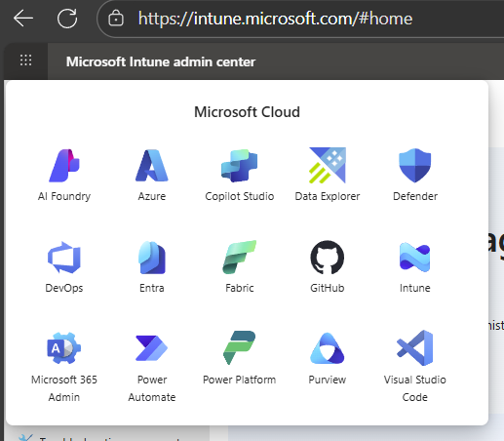Launch Entra admin center icon
Image resolution: width=504 pixels, height=441 pixels.
tap(152, 258)
